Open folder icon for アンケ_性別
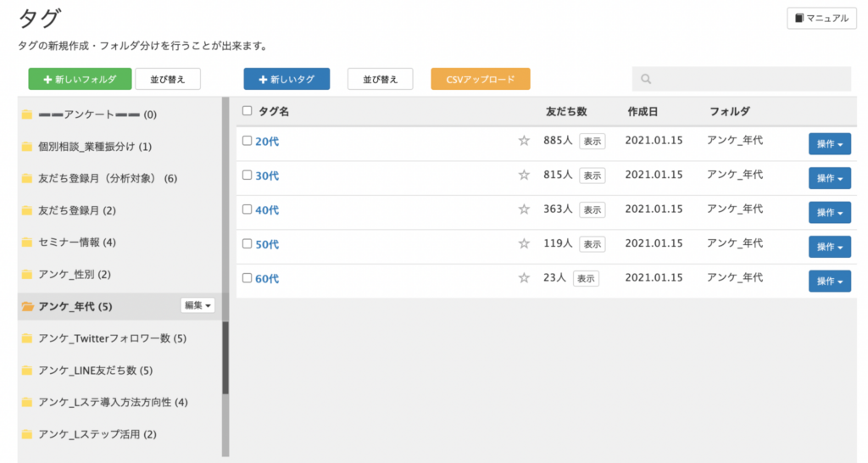Image resolution: width=868 pixels, height=463 pixels. [x=27, y=275]
